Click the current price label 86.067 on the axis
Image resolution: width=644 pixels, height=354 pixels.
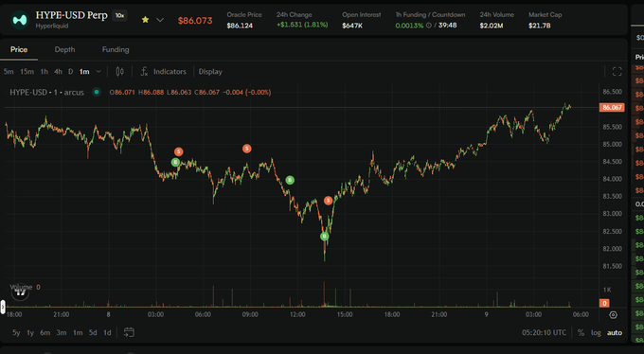[612, 107]
